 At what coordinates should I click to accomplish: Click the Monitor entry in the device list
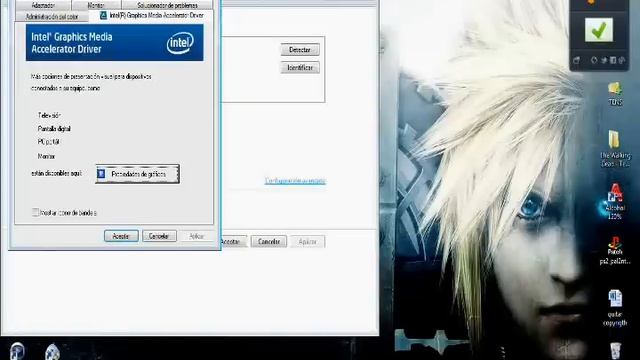tap(47, 156)
